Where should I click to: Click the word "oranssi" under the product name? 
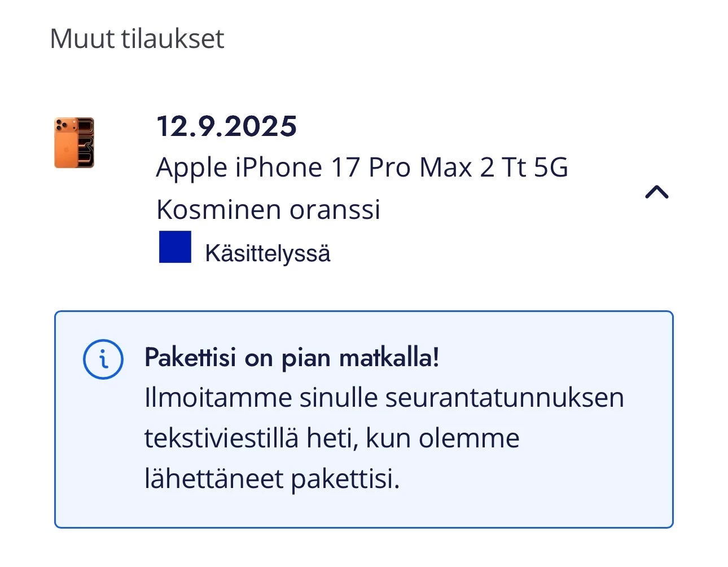[335, 210]
